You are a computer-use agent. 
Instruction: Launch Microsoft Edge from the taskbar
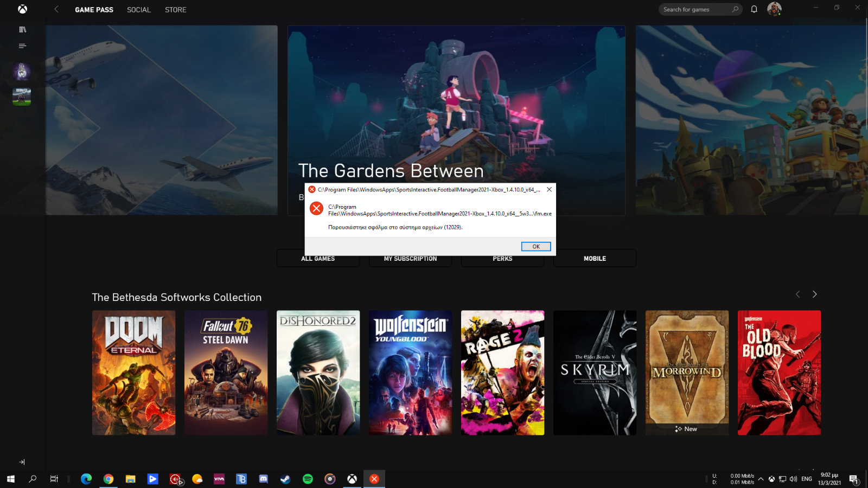(86, 479)
